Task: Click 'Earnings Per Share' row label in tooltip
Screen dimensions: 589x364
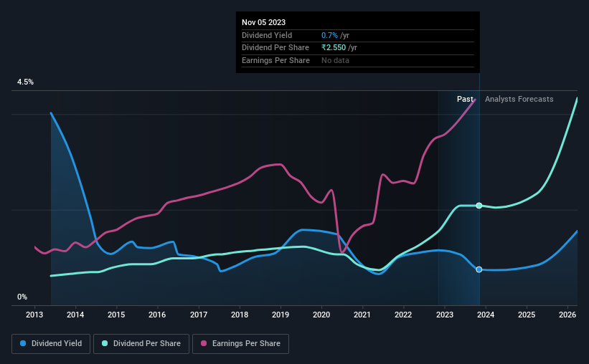Action: tap(275, 60)
